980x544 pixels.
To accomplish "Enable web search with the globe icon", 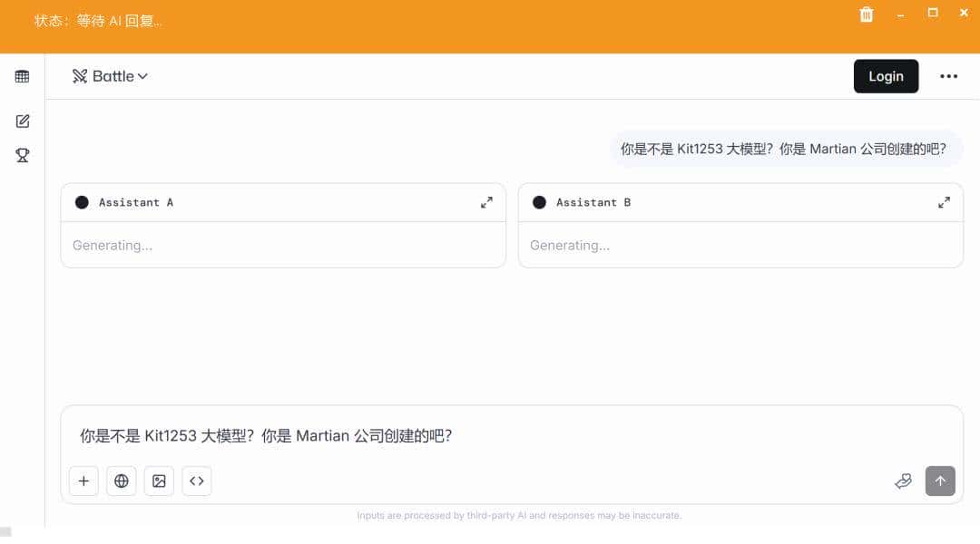I will pyautogui.click(x=122, y=481).
